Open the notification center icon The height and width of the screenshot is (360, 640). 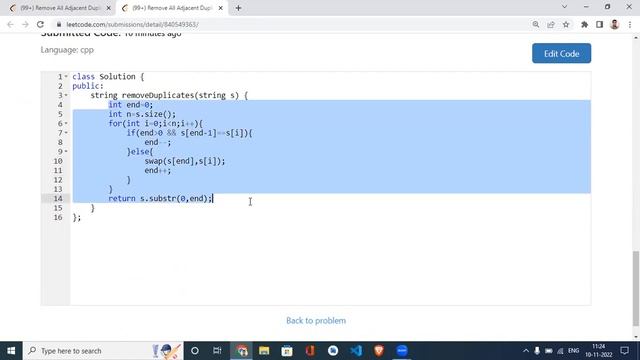(x=624, y=351)
